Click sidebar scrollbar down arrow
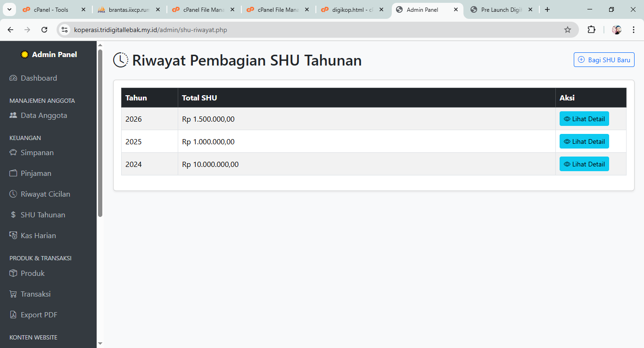 point(100,343)
